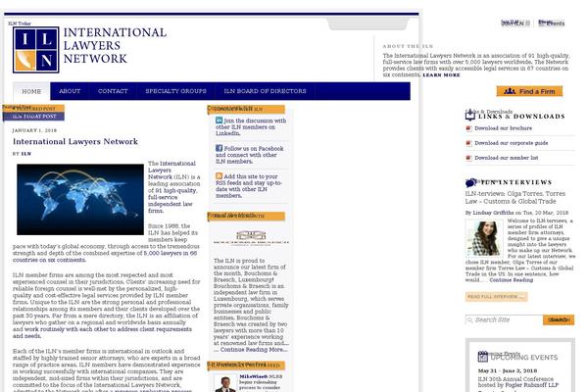588x392 pixels.
Task: Click the ILN author link under post title
Action: click(x=26, y=154)
